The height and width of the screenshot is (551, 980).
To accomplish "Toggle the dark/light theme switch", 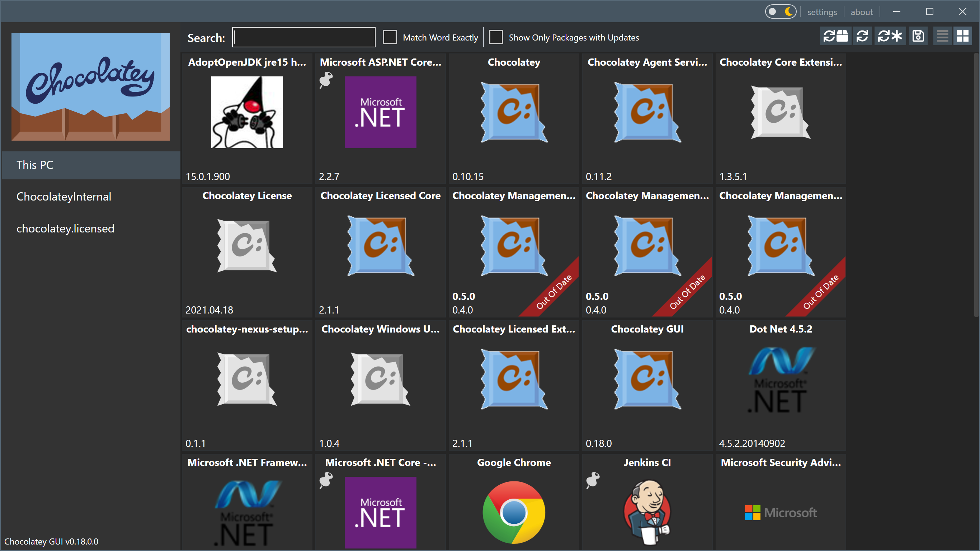I will point(781,12).
